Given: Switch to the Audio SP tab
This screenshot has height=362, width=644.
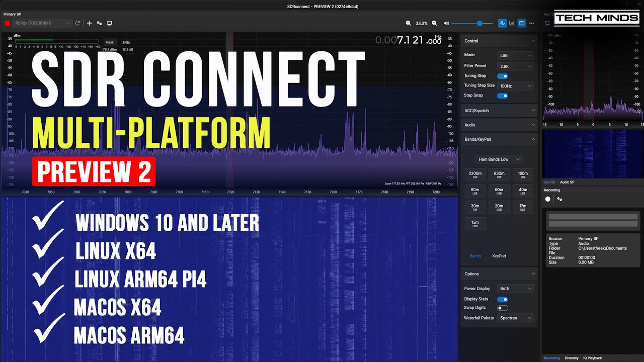Looking at the screenshot, I should tap(567, 182).
